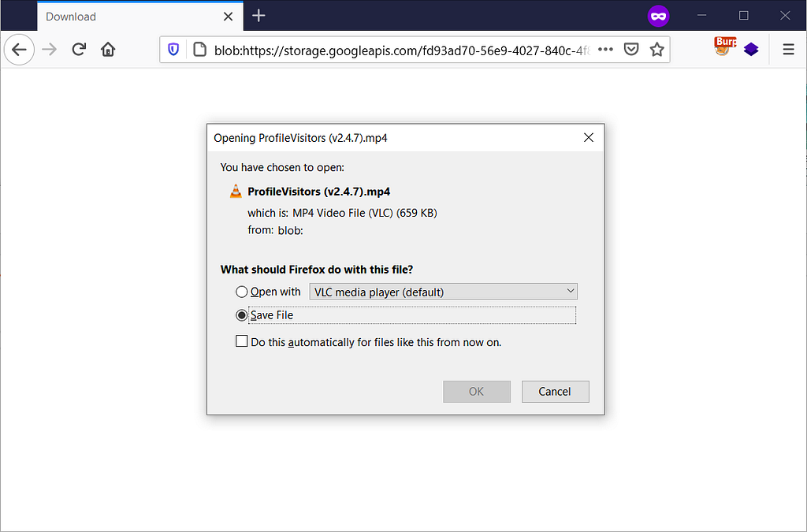
Task: Go back to the previous page
Action: pyautogui.click(x=19, y=50)
